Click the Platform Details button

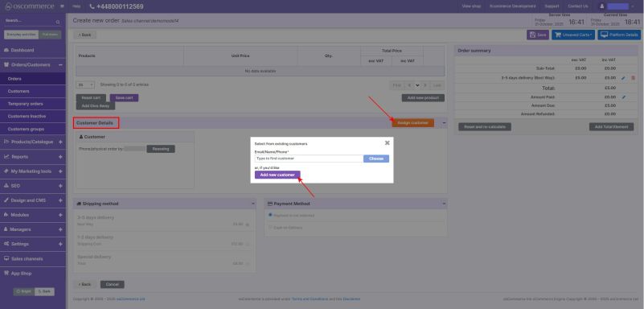click(619, 35)
